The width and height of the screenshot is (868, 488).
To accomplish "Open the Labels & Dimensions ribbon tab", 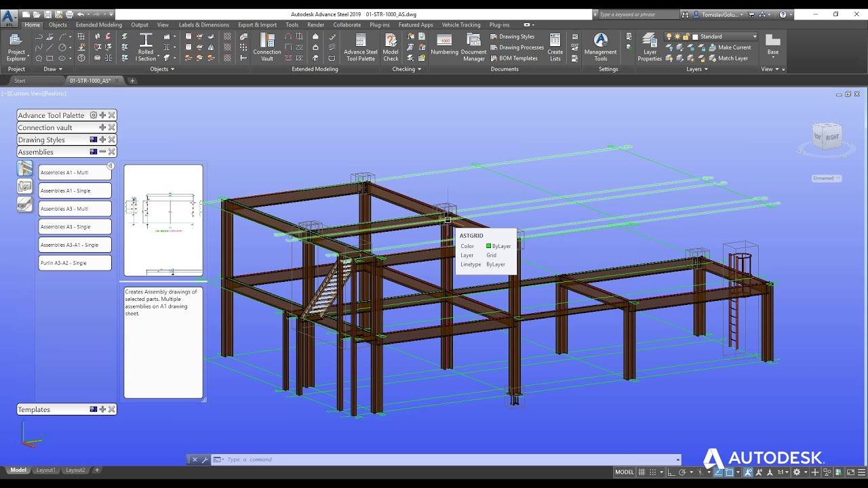I will pos(203,25).
